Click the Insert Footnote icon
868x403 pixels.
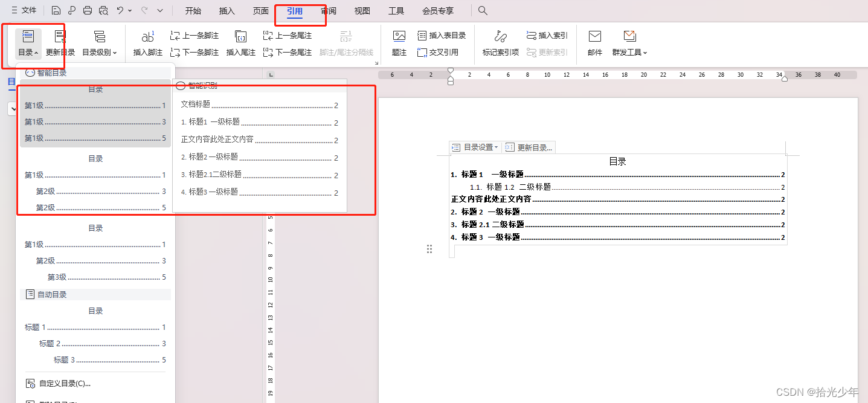coord(147,37)
